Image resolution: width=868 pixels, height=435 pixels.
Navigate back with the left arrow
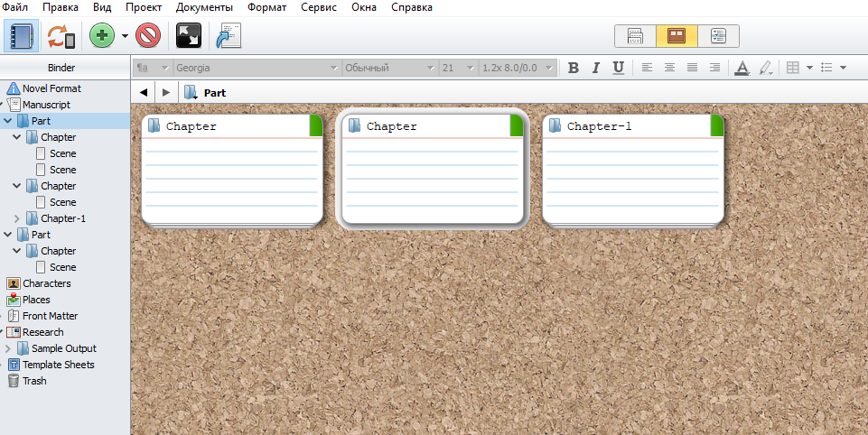(x=144, y=92)
